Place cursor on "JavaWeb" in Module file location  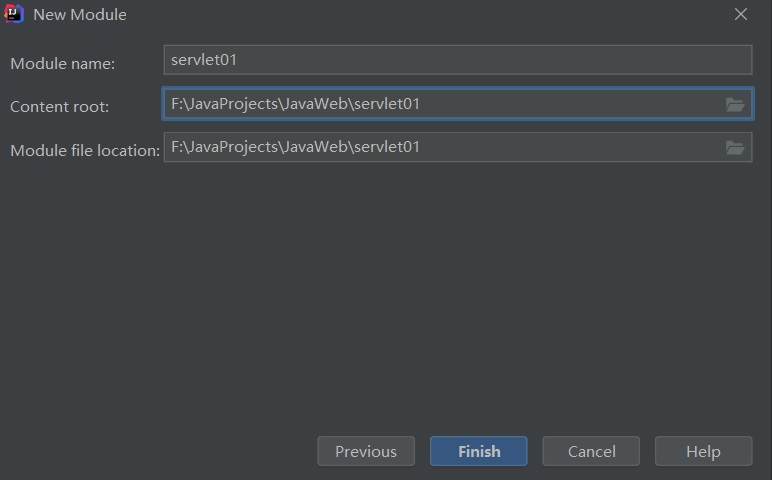coord(314,147)
